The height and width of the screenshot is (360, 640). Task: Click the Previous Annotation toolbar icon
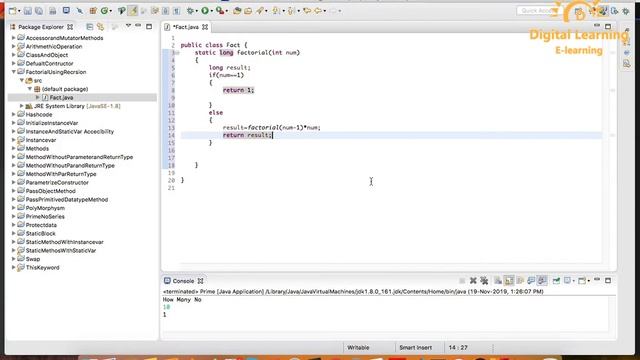(x=291, y=11)
